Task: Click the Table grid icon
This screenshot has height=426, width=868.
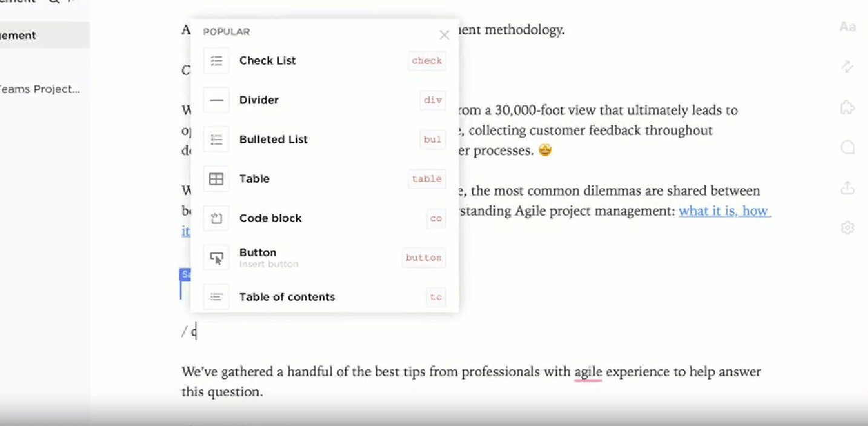Action: 216,179
